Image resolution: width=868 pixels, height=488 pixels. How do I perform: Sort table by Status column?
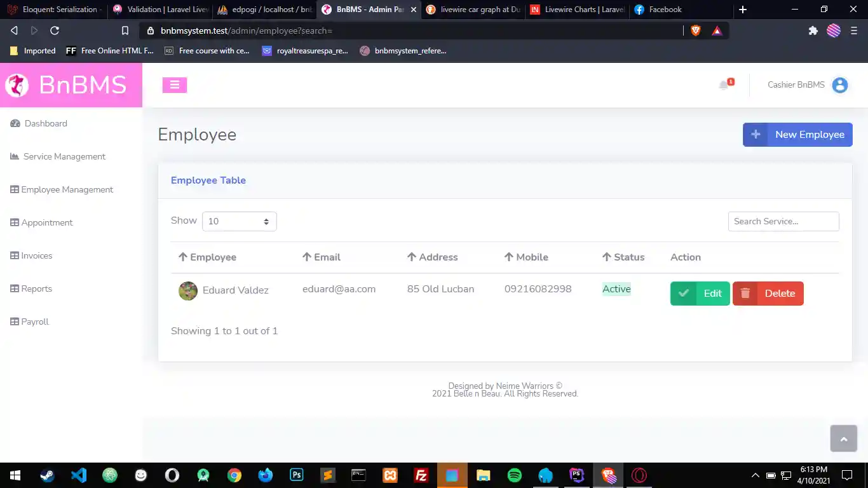click(623, 257)
